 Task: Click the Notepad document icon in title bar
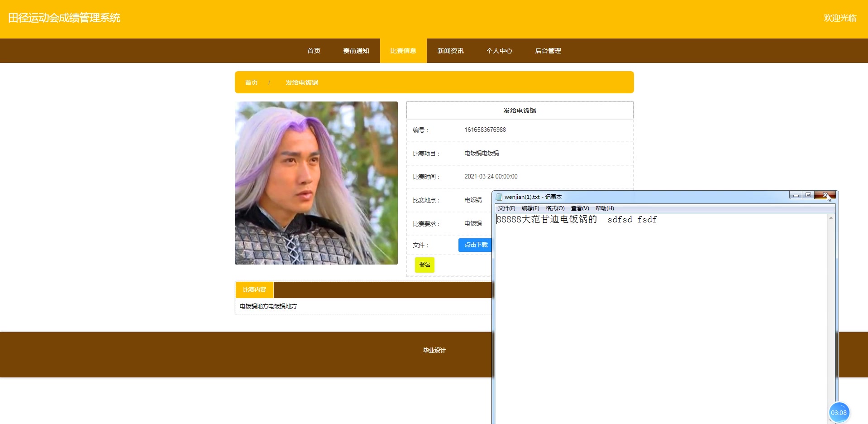tap(499, 197)
